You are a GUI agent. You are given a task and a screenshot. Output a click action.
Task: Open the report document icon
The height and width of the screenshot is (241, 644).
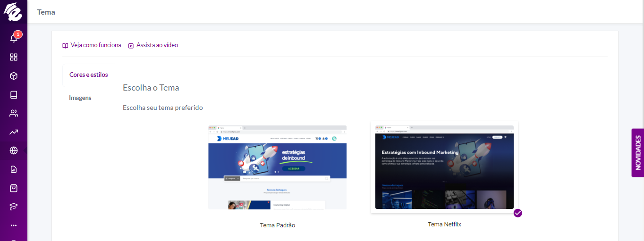click(x=14, y=169)
